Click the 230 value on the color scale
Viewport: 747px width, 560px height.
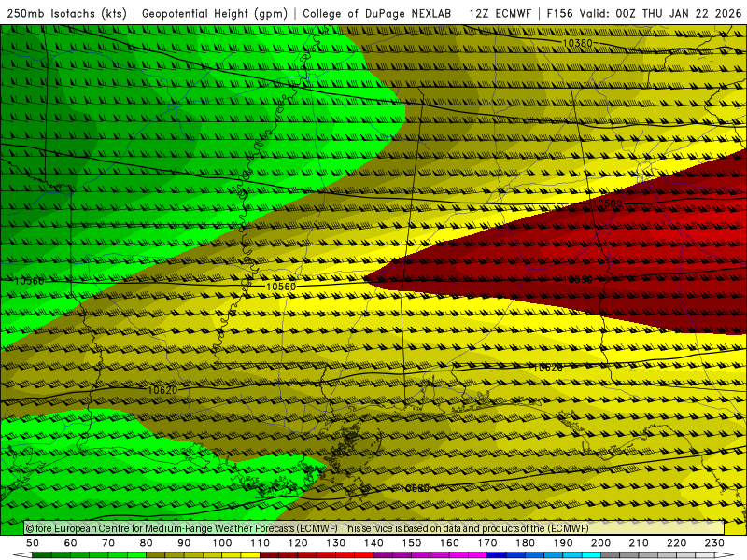tap(714, 543)
